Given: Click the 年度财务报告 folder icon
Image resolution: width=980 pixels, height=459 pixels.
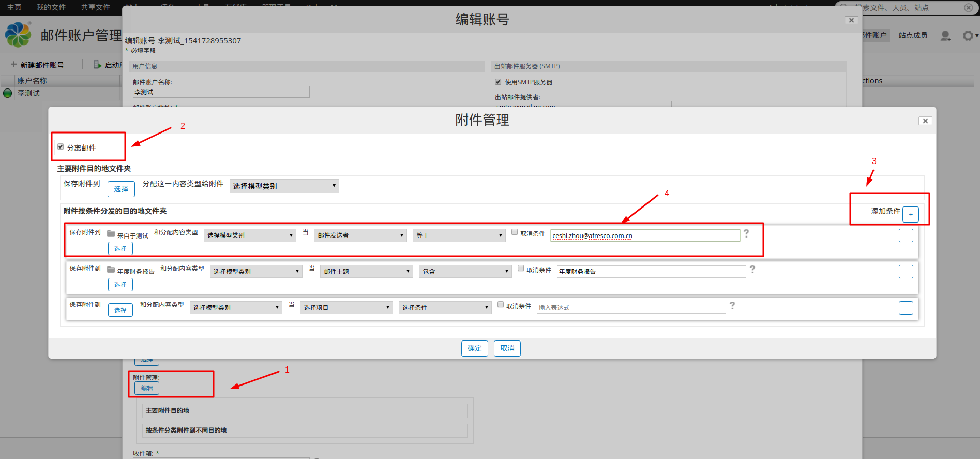Looking at the screenshot, I should click(x=111, y=270).
